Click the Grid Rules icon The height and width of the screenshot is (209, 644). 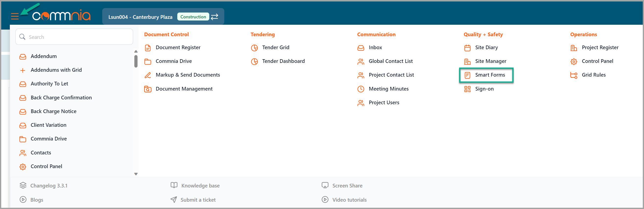(x=574, y=75)
